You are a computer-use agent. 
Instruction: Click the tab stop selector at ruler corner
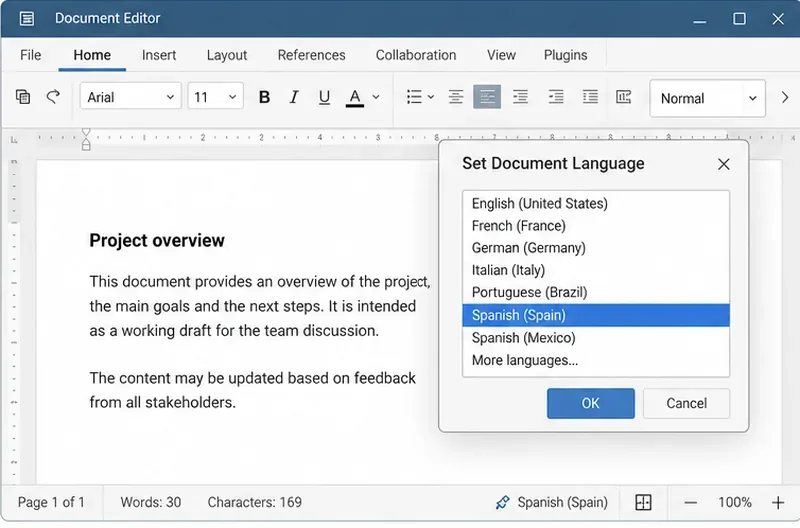point(14,139)
